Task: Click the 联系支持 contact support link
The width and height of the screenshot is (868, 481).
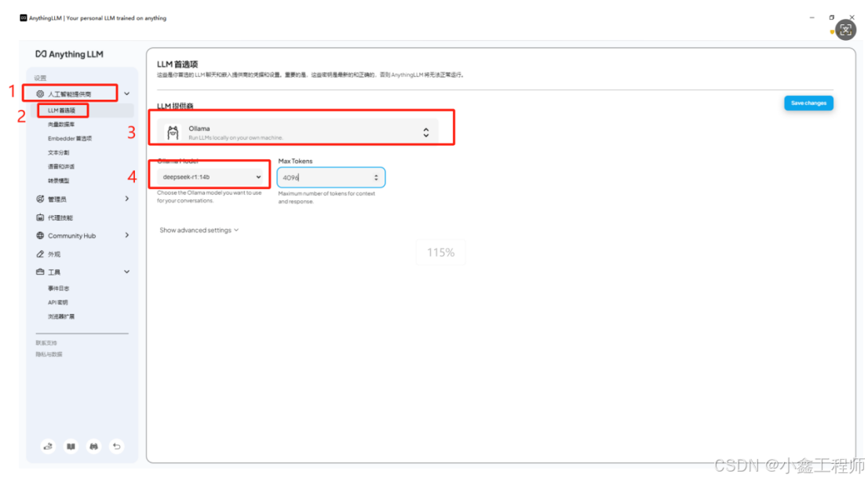Action: click(x=46, y=343)
